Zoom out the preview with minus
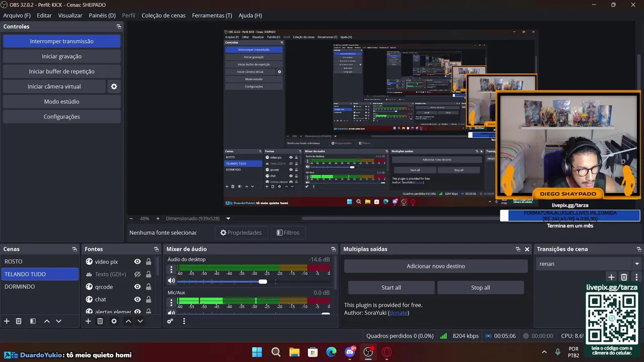The height and width of the screenshot is (362, 644). point(131,219)
